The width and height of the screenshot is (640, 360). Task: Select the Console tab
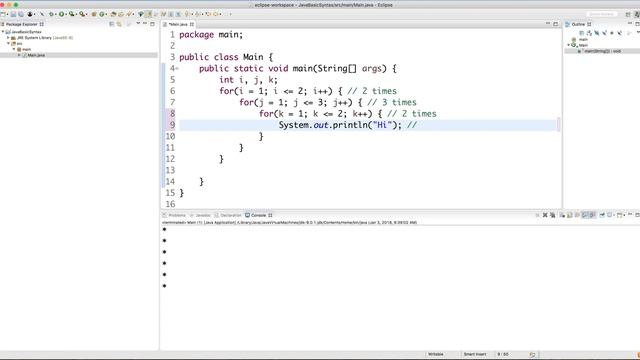pyautogui.click(x=259, y=215)
